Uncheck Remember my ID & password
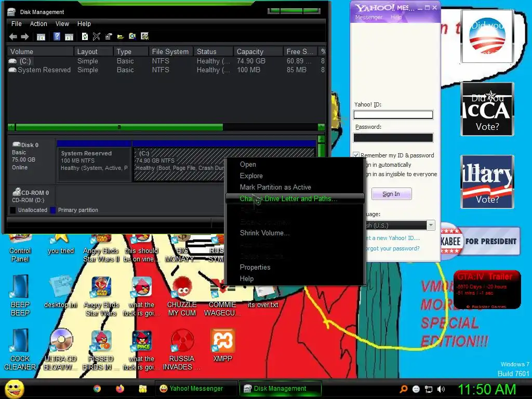The image size is (532, 399). (x=356, y=155)
